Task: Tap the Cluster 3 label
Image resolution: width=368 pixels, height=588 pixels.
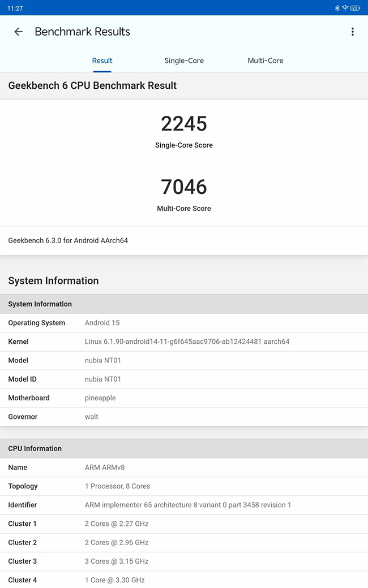Action: click(23, 561)
